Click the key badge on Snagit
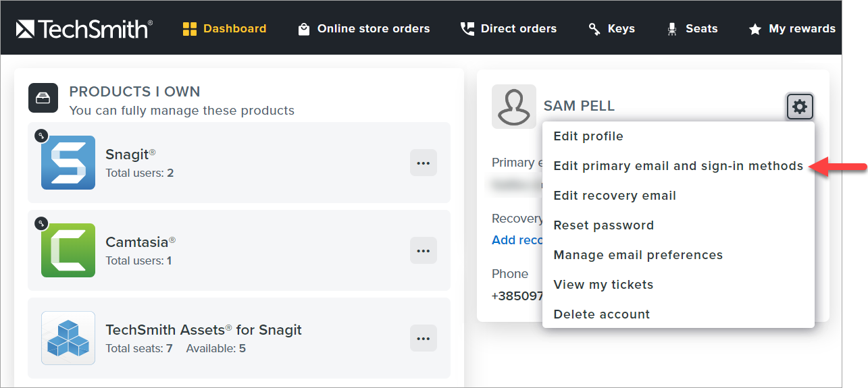 [x=41, y=136]
